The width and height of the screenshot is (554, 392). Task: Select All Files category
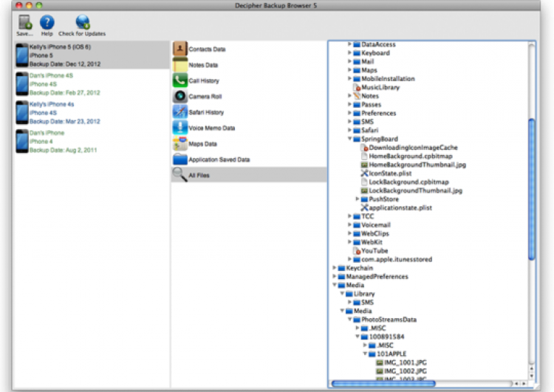(249, 175)
